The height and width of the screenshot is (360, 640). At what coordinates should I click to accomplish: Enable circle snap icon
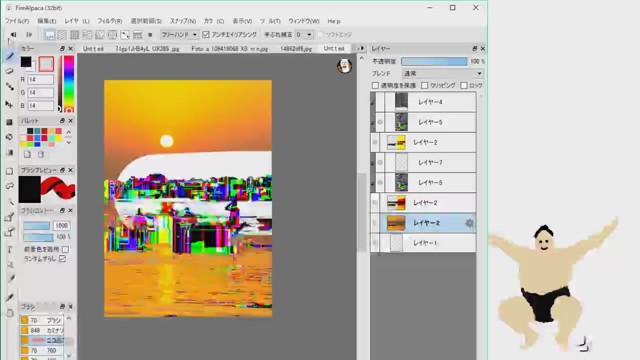tap(112, 35)
